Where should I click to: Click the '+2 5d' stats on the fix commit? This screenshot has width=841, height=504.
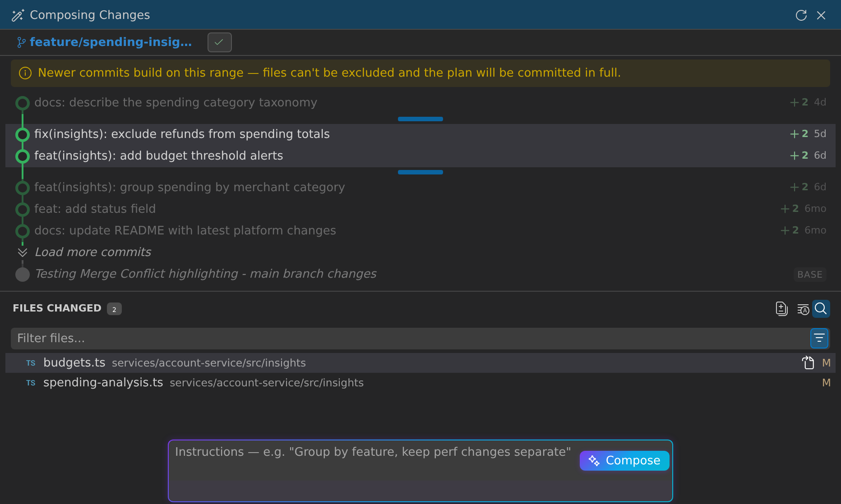tap(808, 134)
